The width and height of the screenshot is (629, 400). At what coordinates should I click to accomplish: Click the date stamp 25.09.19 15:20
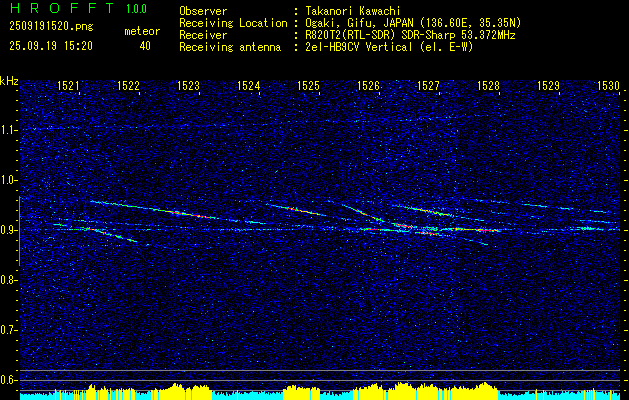(x=51, y=46)
